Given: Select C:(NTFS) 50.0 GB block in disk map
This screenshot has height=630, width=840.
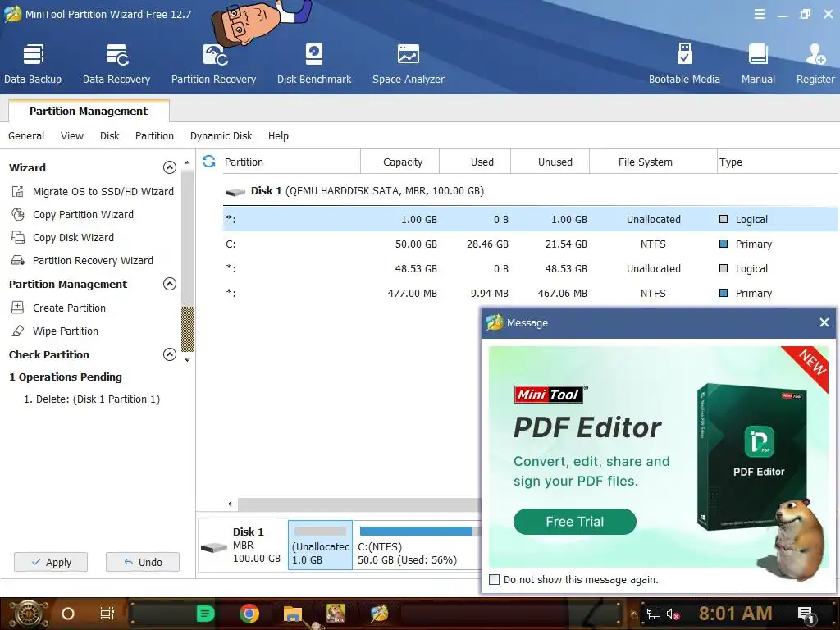Looking at the screenshot, I should [x=417, y=545].
